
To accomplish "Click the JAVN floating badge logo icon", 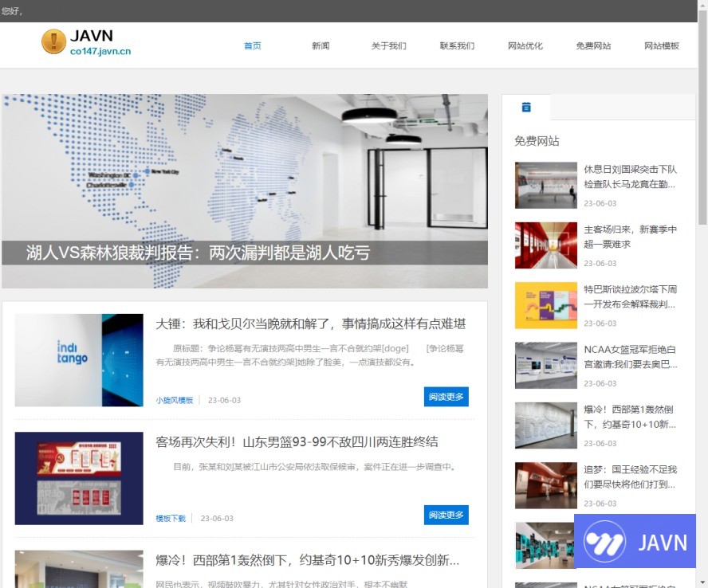I will click(x=604, y=541).
